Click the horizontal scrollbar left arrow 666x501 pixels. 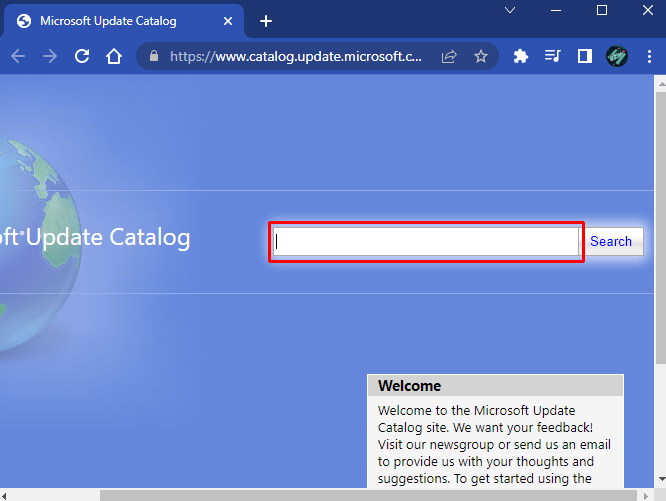(4, 496)
